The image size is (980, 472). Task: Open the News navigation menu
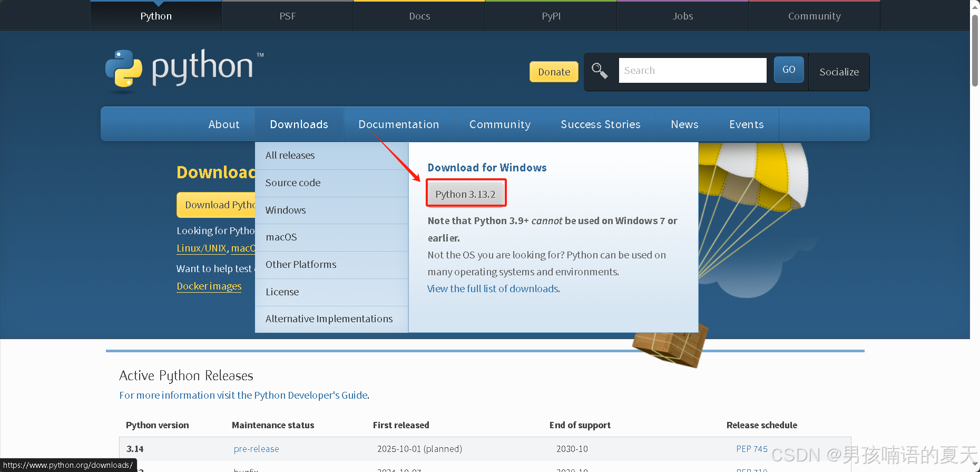pos(684,124)
